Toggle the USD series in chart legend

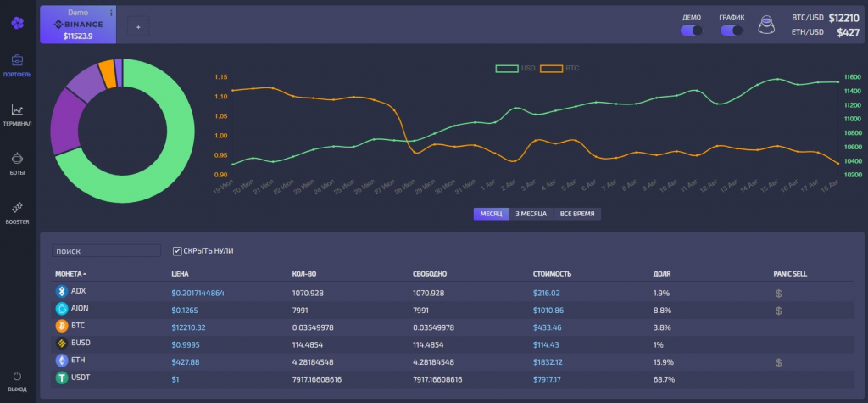pos(515,67)
